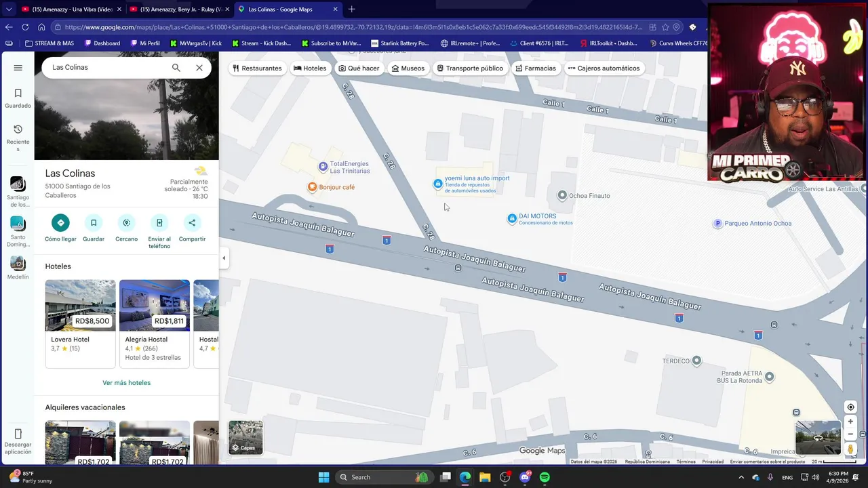Open the tab search dropdown arrow
868x488 pixels.
pos(9,9)
